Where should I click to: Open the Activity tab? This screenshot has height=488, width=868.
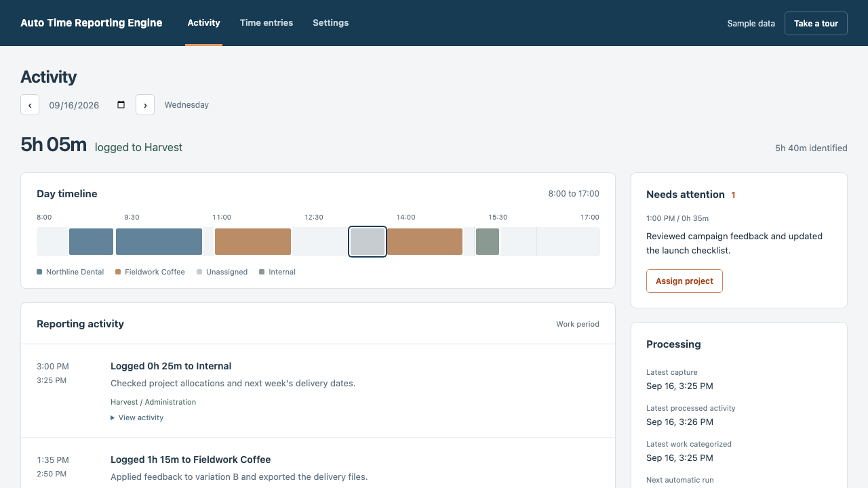[x=203, y=23]
